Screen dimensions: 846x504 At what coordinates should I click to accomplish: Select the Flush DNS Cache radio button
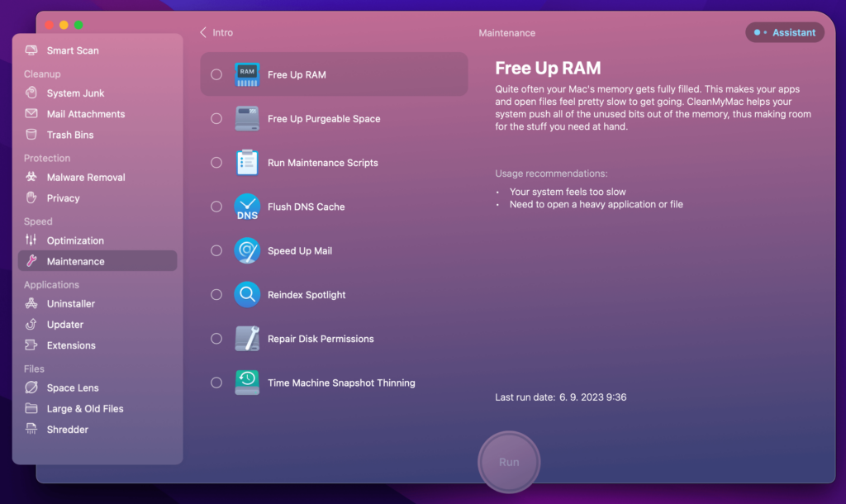[x=216, y=207]
